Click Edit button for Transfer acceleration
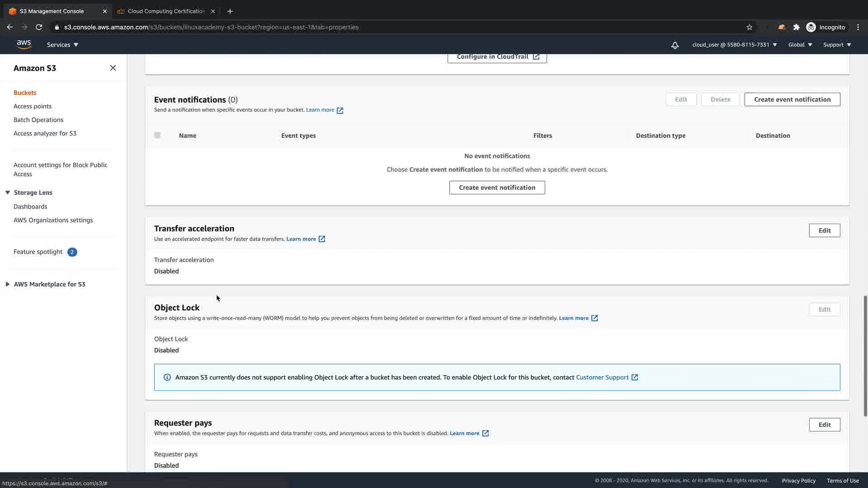This screenshot has width=868, height=488. [824, 230]
